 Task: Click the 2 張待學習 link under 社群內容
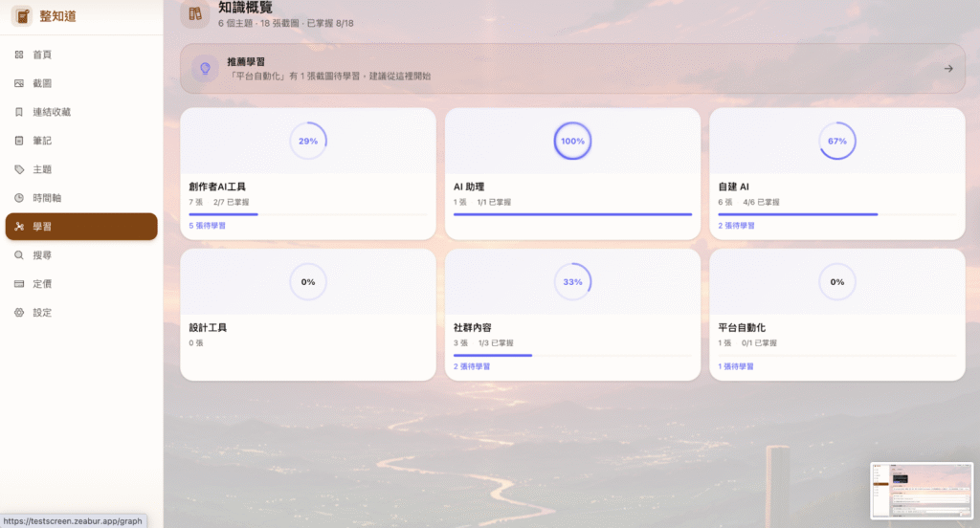(x=472, y=366)
